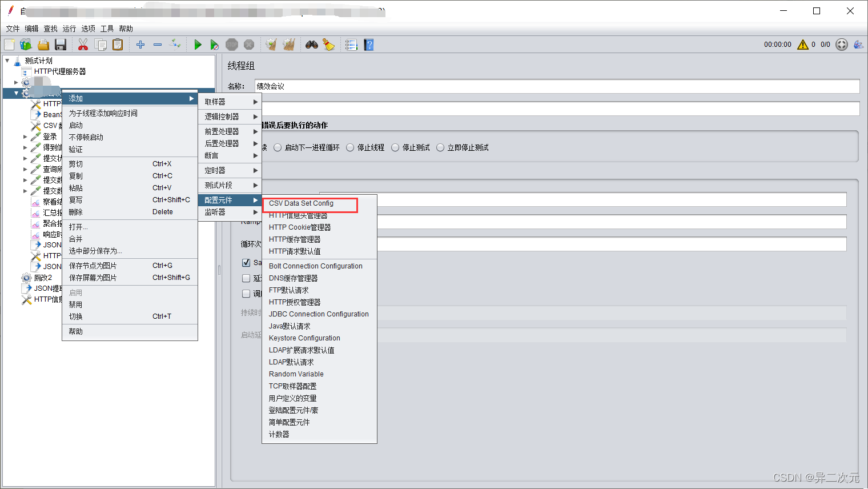Open the Templates toolbar icon
Image resolution: width=868 pixels, height=489 pixels.
click(x=26, y=45)
